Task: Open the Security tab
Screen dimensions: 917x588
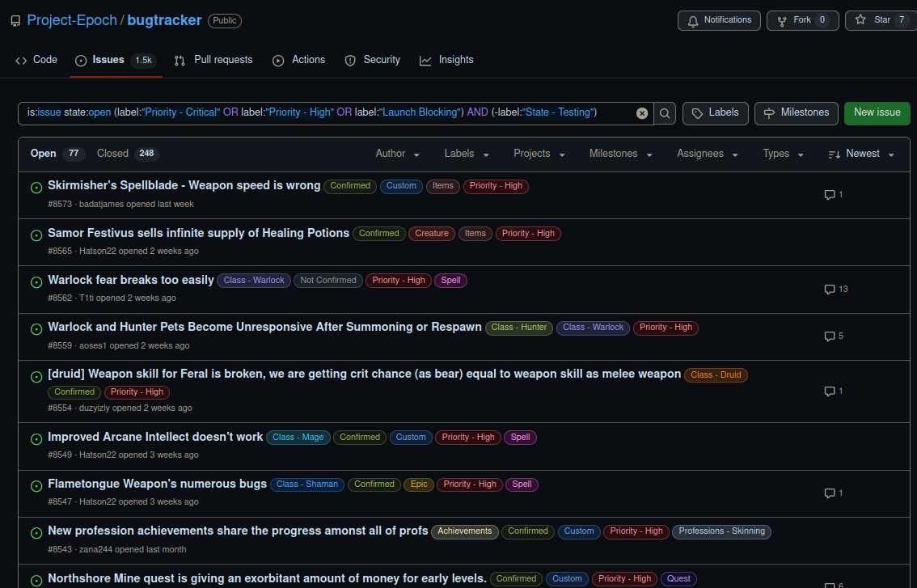Action: [x=373, y=61]
